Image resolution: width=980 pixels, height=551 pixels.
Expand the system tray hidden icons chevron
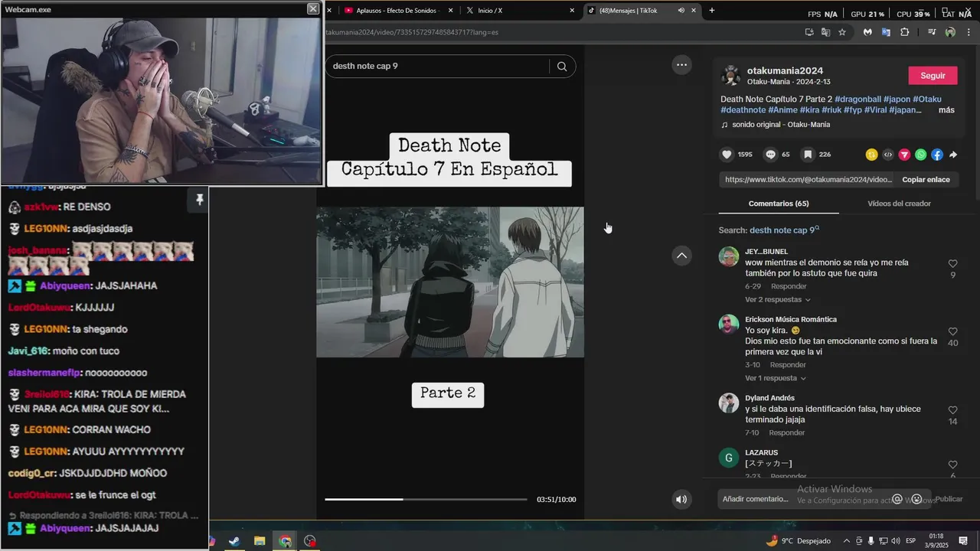click(846, 541)
